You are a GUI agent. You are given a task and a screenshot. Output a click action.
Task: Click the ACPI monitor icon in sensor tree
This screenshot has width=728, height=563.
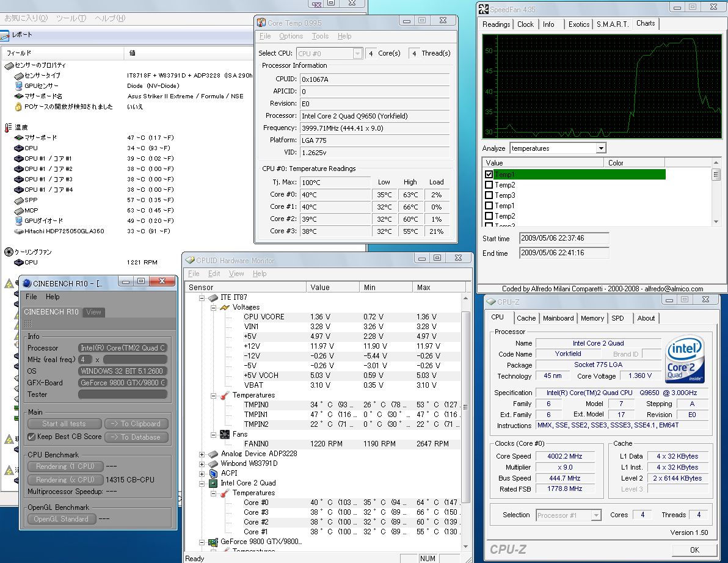click(x=213, y=473)
